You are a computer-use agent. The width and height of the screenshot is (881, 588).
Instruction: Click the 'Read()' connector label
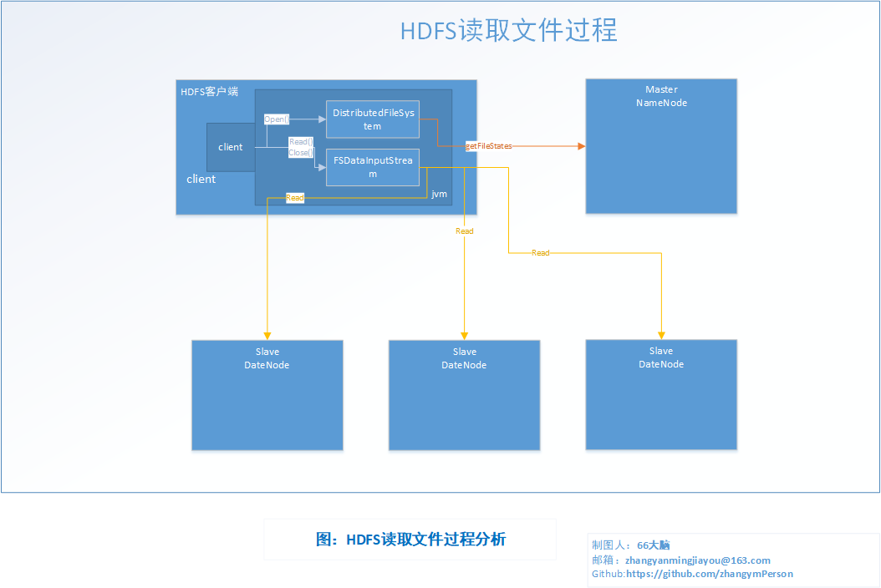[x=301, y=141]
